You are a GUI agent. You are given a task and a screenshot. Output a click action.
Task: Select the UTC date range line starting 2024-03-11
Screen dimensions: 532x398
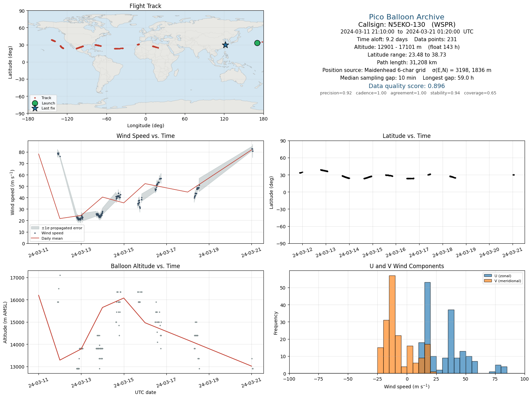[407, 32]
